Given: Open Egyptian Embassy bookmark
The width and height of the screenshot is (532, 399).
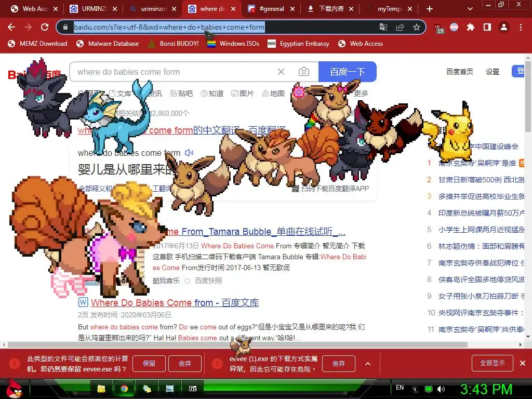Looking at the screenshot, I should pos(299,44).
